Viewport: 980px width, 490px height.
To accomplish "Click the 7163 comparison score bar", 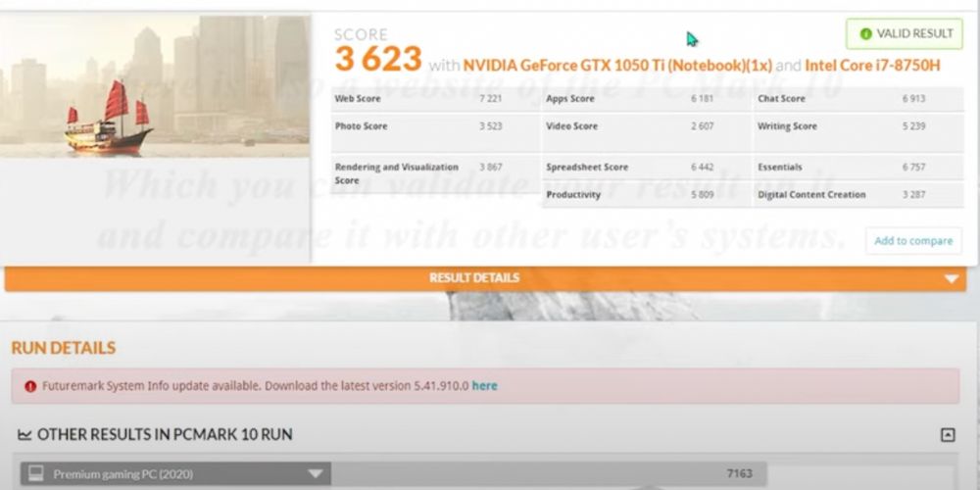I will pos(549,473).
